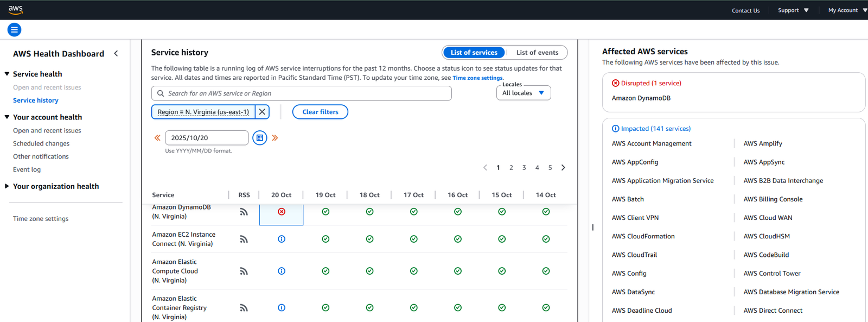Collapse the AWS Health Dashboard sidebar
Image resolution: width=868 pixels, height=322 pixels.
coord(116,54)
